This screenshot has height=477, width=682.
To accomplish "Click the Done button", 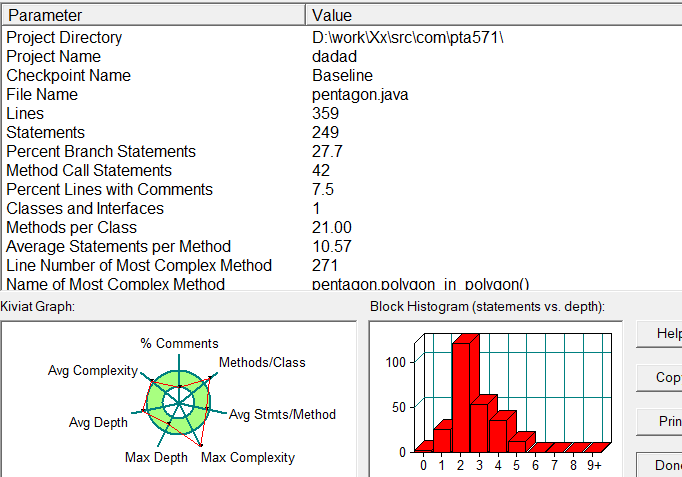I will tap(659, 465).
